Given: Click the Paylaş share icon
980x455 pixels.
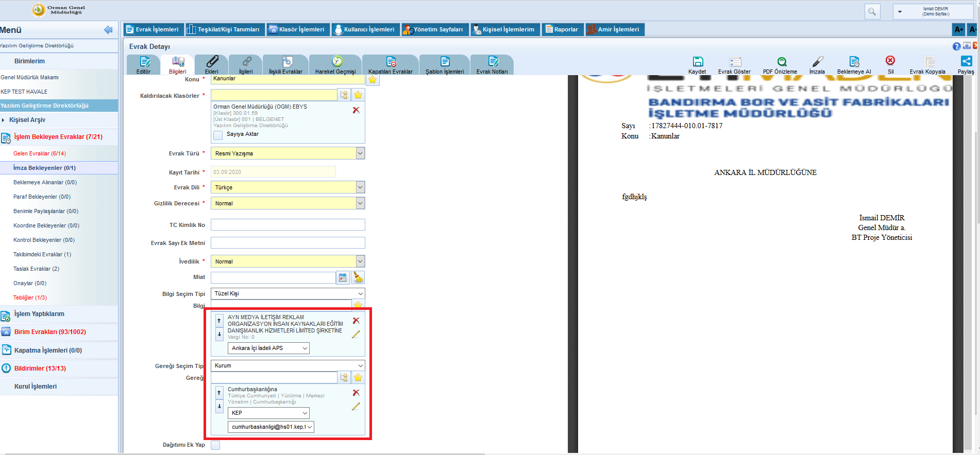Looking at the screenshot, I should click(x=966, y=61).
